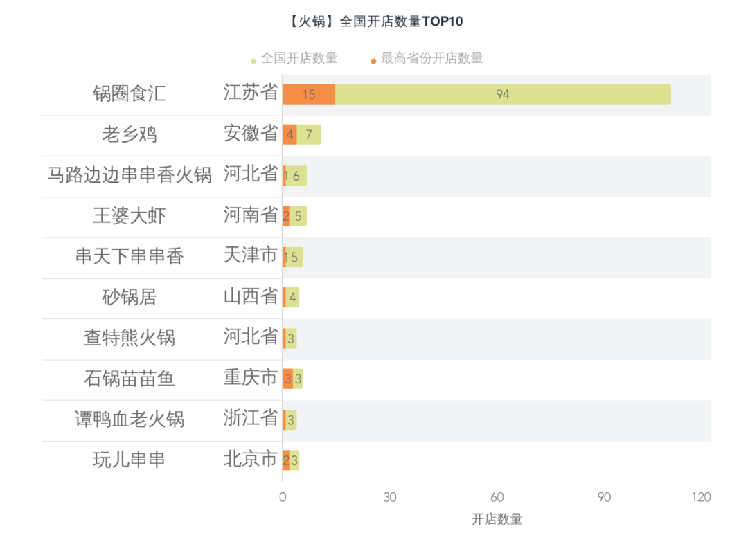Click the 北京市 region label
Viewport: 748px width, 560px height.
[251, 459]
